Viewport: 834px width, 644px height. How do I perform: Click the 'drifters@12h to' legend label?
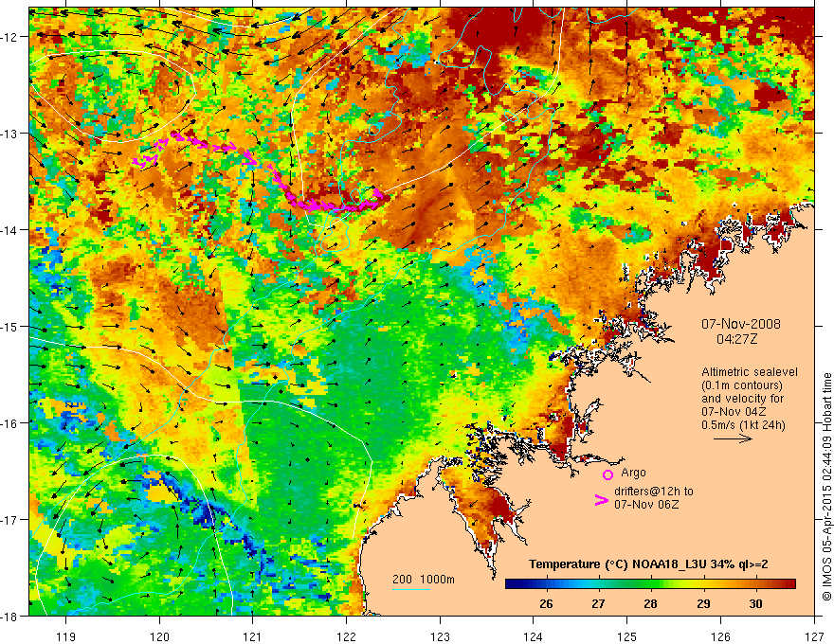tap(654, 492)
